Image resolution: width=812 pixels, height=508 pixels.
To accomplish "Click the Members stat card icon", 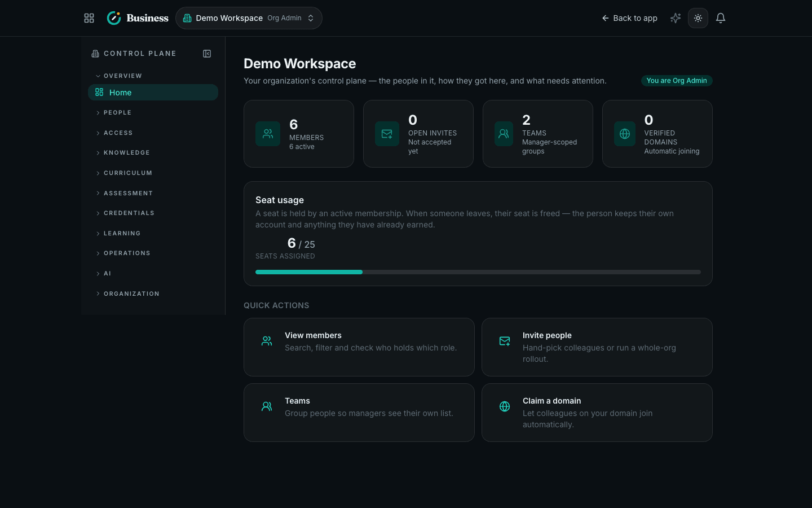I will tap(268, 134).
